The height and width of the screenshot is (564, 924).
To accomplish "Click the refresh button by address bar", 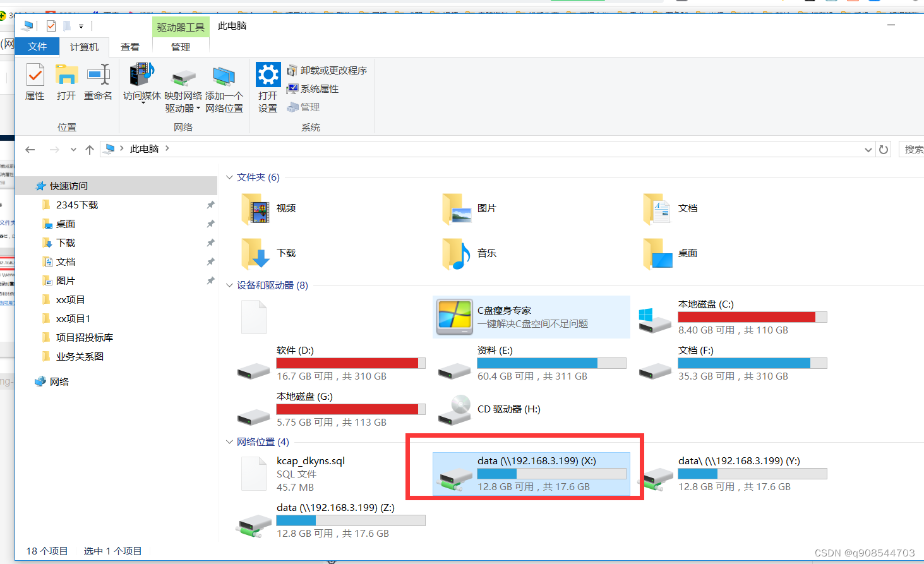I will 884,150.
